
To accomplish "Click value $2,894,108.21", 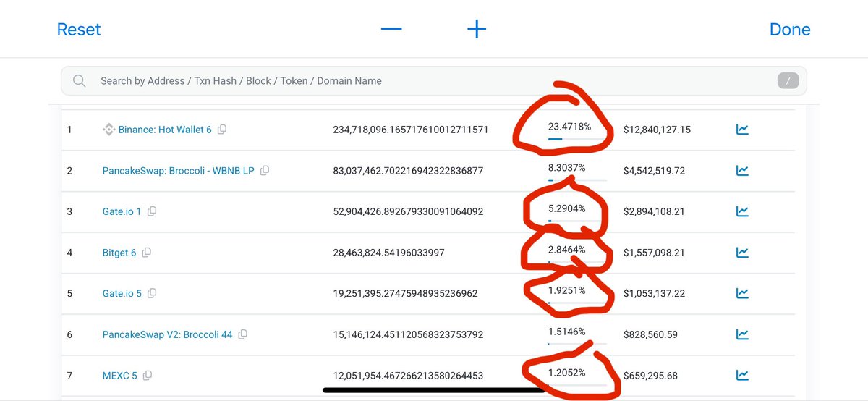I will (x=654, y=211).
